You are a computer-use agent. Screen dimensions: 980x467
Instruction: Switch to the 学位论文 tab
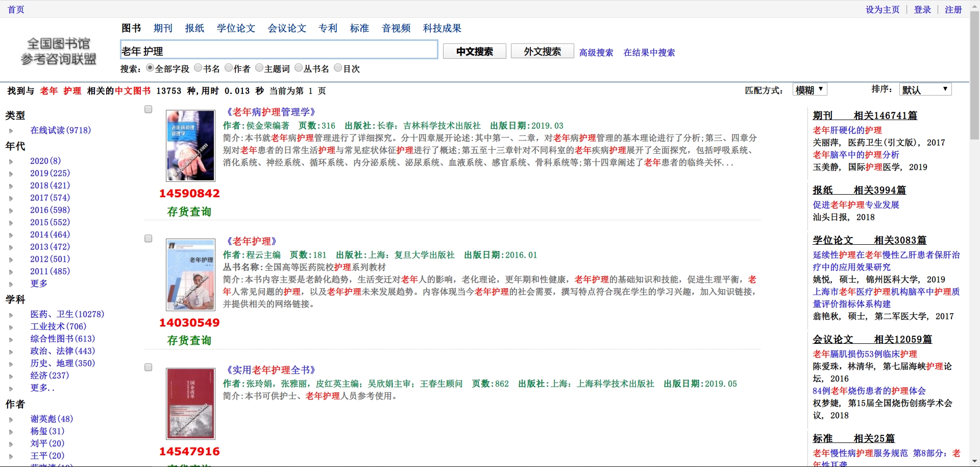236,28
